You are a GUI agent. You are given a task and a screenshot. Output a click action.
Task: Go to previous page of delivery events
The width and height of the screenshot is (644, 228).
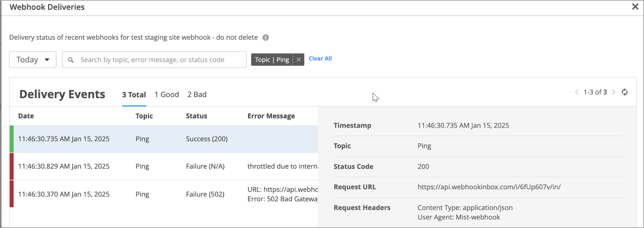click(577, 92)
